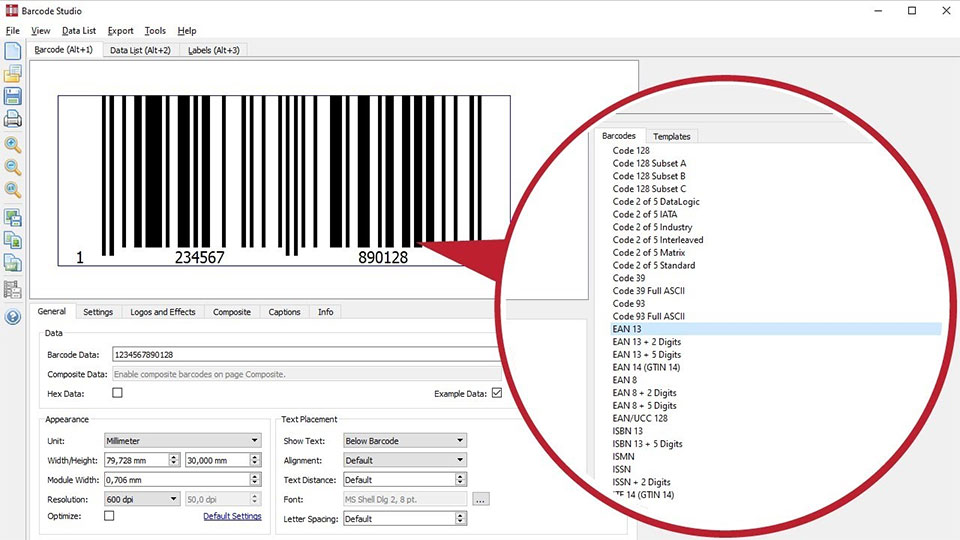Click the Barcode Studio app logo

click(12, 10)
